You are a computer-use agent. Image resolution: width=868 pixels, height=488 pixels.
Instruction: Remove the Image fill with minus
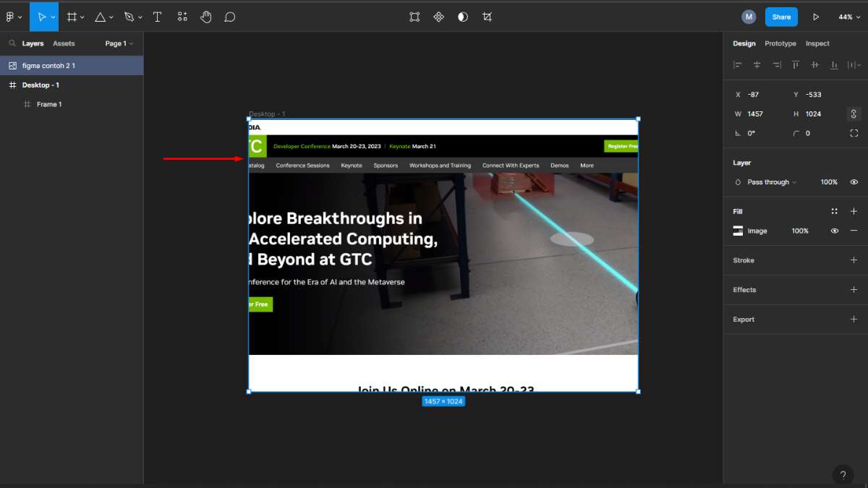[854, 231]
